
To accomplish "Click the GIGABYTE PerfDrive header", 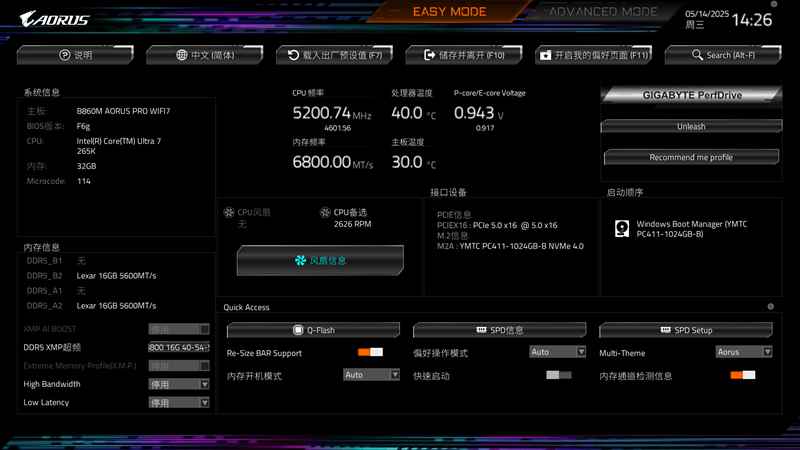I will pyautogui.click(x=691, y=95).
